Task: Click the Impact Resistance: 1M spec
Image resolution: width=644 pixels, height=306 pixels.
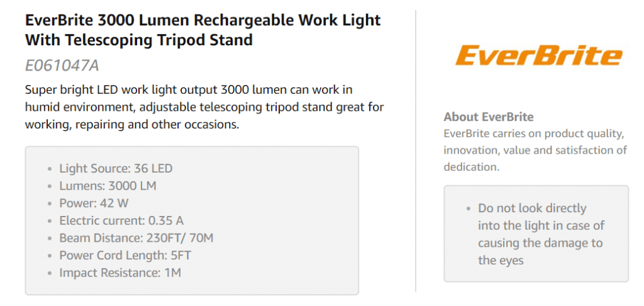Action: pos(120,273)
